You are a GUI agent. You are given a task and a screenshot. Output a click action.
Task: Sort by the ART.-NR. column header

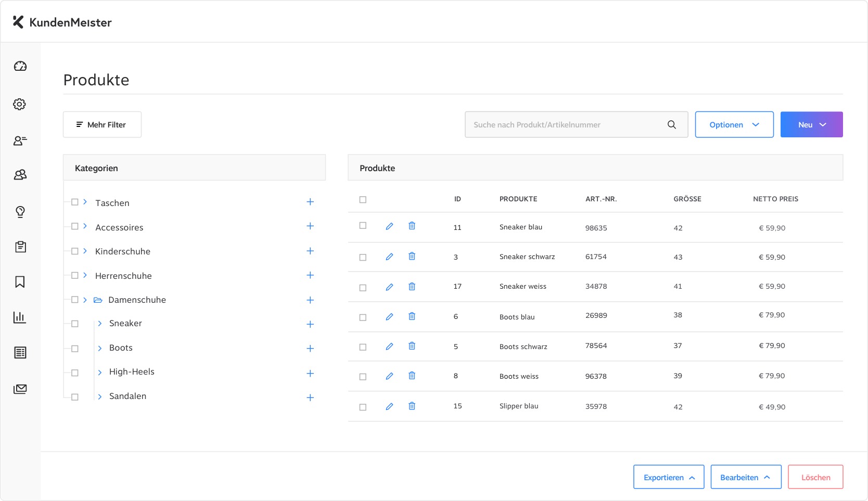601,199
